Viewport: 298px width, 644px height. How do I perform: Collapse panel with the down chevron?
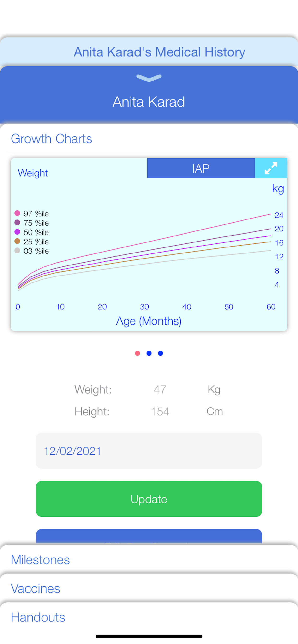tap(149, 78)
